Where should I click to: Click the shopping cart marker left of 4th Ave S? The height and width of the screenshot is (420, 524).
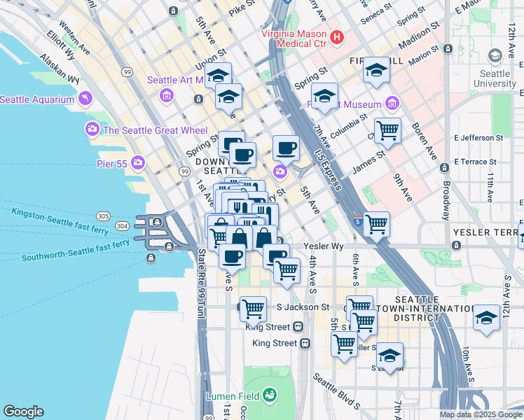point(287,273)
